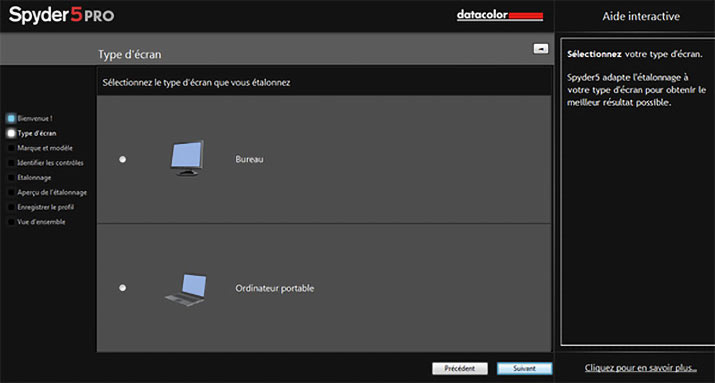Choose the Bureau screen type label
The height and width of the screenshot is (383, 715).
click(249, 160)
